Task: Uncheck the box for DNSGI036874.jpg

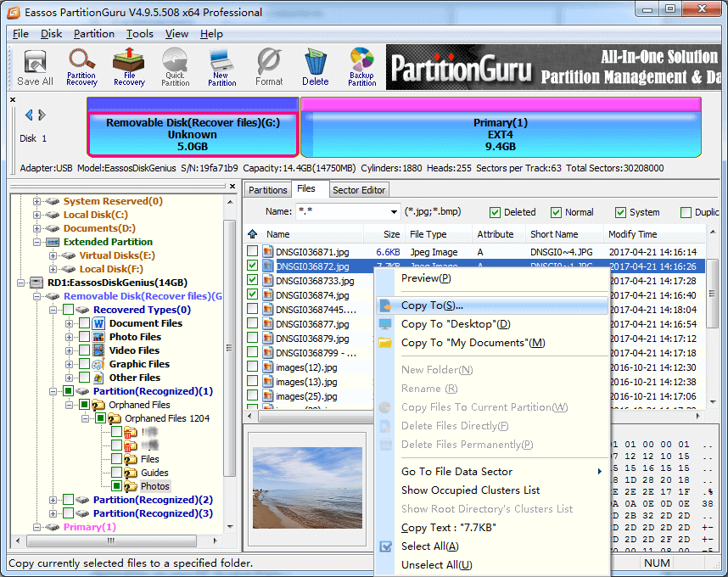Action: 253,294
